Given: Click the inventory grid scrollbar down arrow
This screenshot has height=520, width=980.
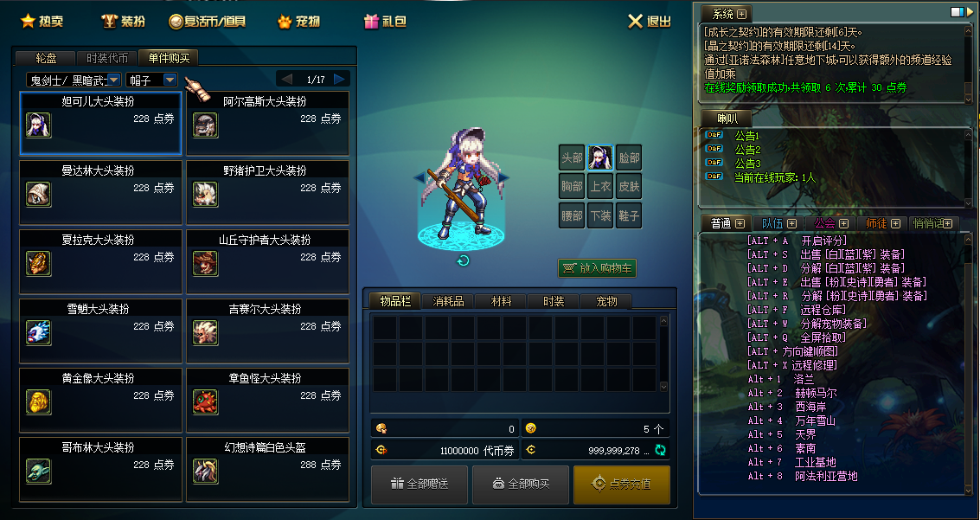Looking at the screenshot, I should [x=663, y=387].
